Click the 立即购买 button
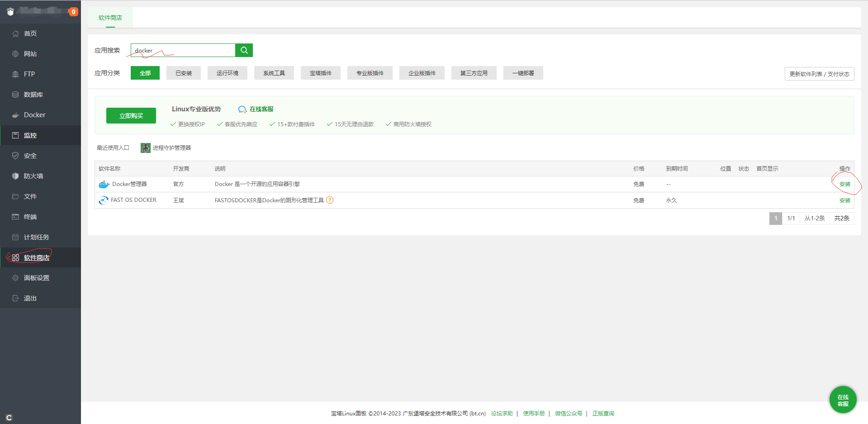 tap(131, 116)
